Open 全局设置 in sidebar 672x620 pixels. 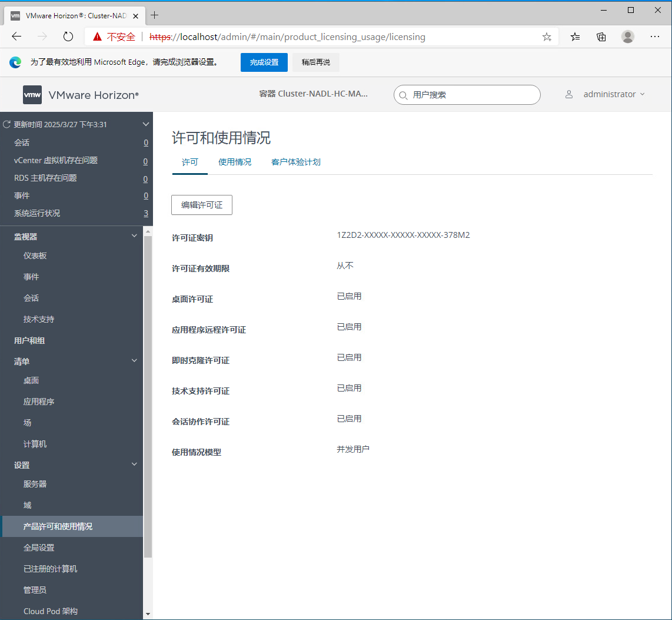click(x=39, y=548)
